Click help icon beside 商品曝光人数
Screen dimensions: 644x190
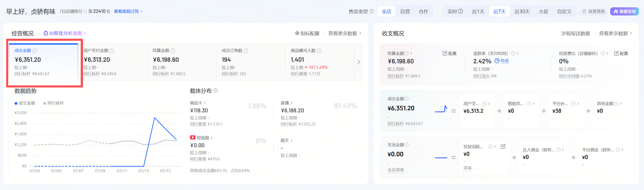[x=319, y=51]
